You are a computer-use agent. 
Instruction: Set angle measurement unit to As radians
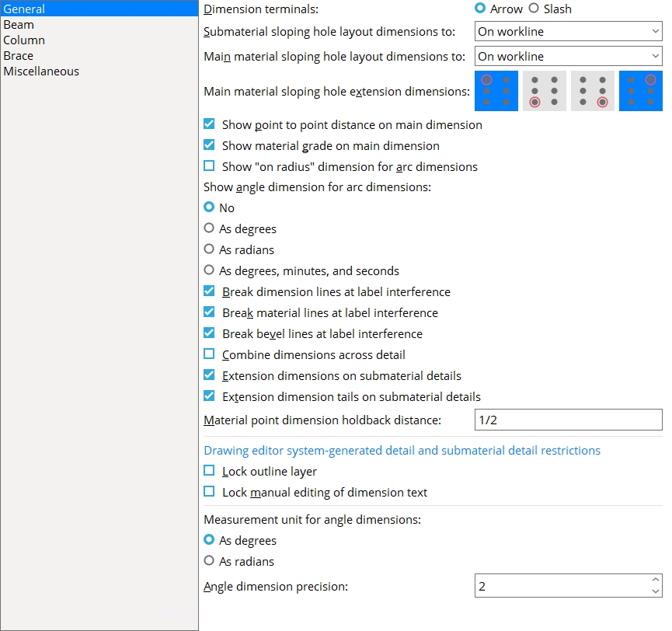pos(209,561)
